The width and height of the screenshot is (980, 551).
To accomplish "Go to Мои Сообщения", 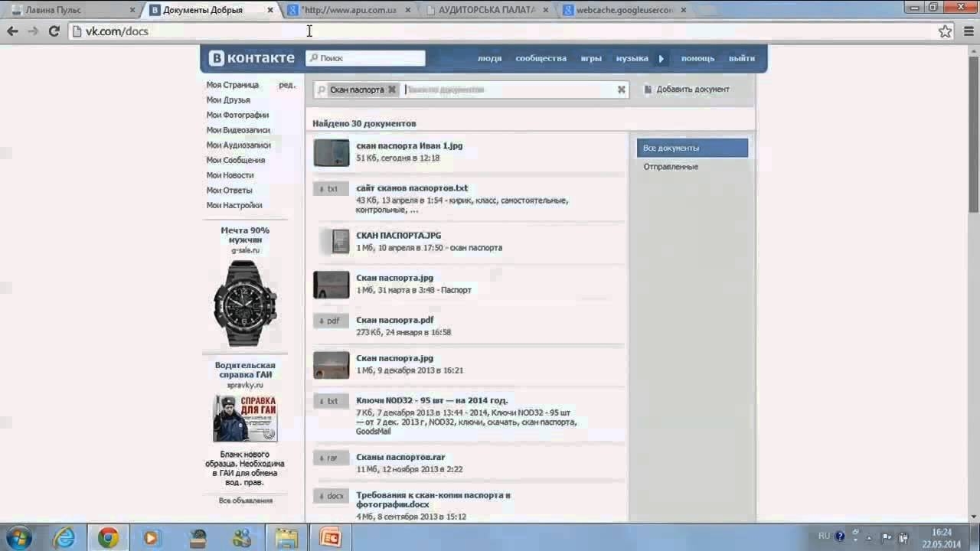I will [236, 160].
